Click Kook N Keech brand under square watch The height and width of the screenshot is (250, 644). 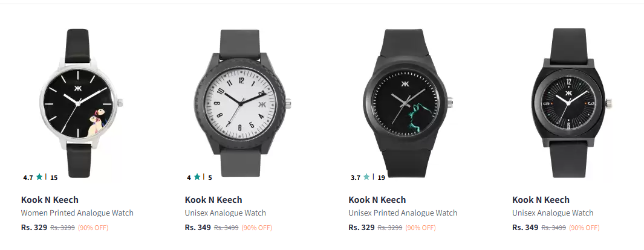541,200
